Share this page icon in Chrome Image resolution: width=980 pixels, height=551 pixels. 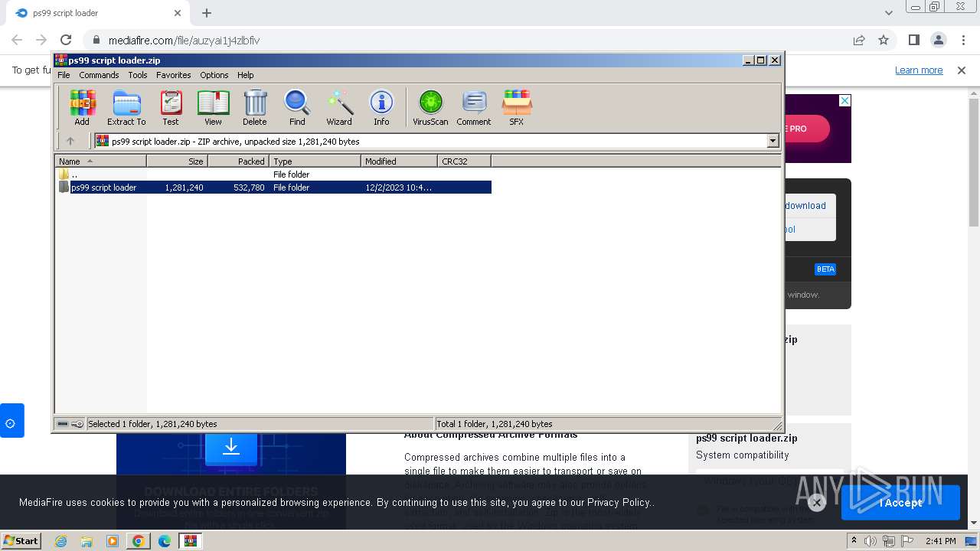pos(859,40)
